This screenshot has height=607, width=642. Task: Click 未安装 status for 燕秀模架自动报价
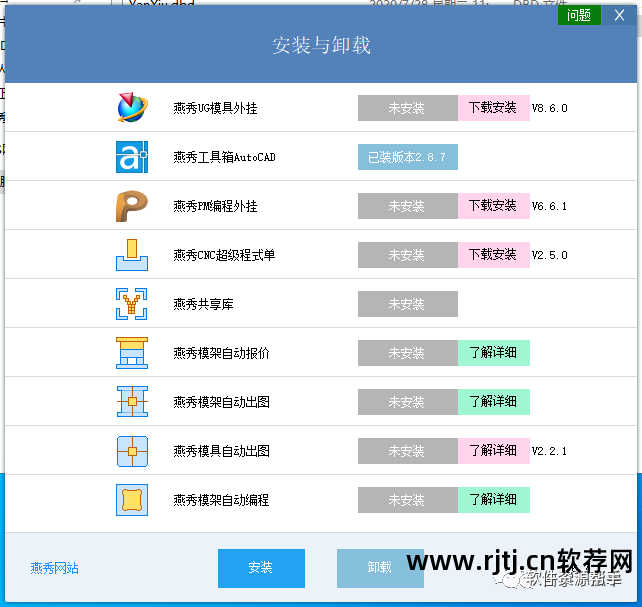point(408,353)
